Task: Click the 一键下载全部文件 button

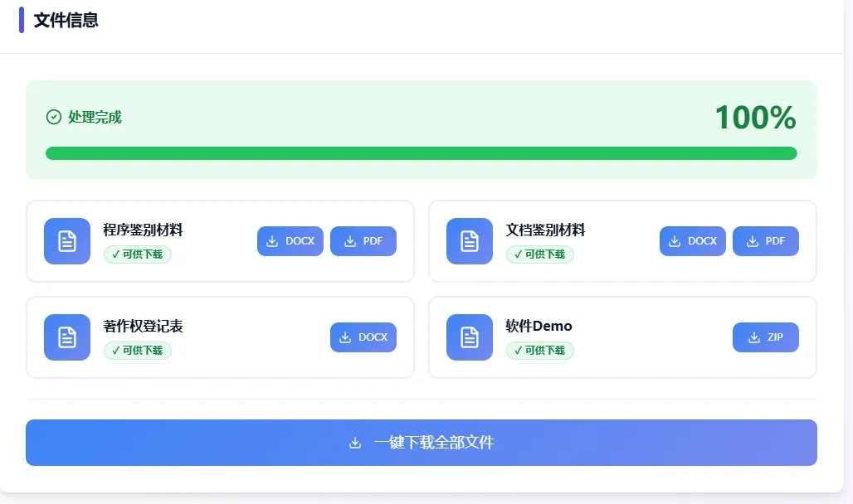Action: [x=422, y=443]
